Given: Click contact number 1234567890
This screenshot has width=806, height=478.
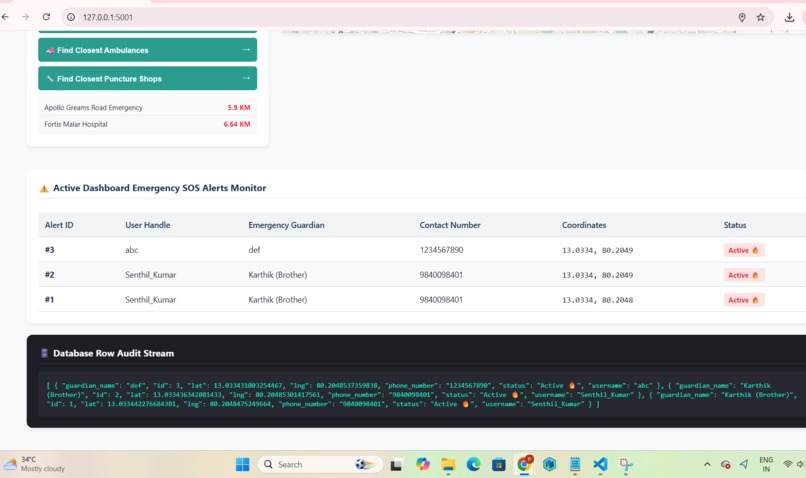Looking at the screenshot, I should pos(442,250).
